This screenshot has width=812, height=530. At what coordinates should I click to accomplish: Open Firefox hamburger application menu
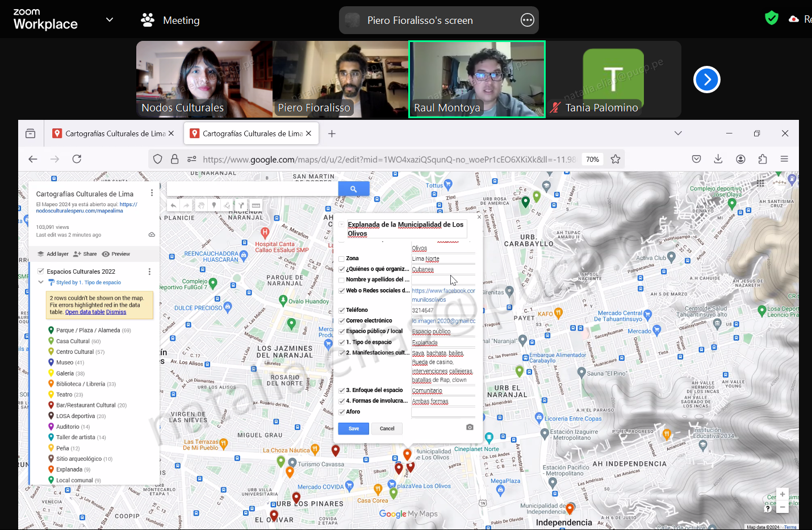coord(784,159)
